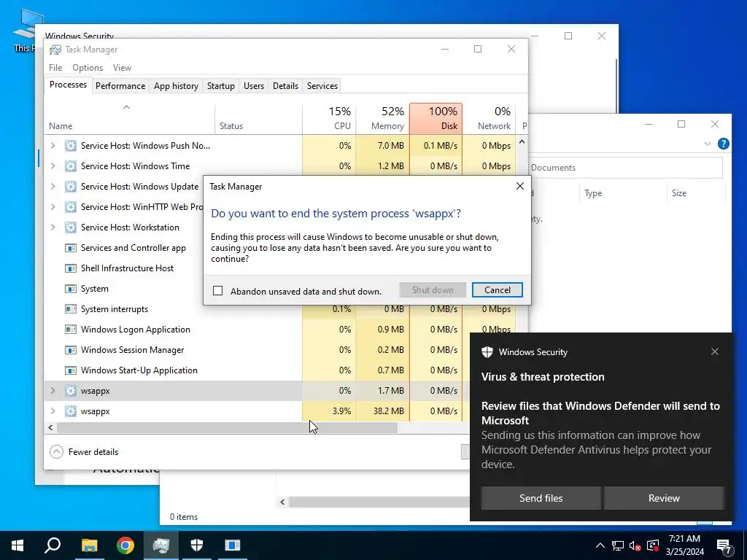The height and width of the screenshot is (560, 747).
Task: Click left arrow of File Explorer horizontal scrollbar
Action: (282, 502)
